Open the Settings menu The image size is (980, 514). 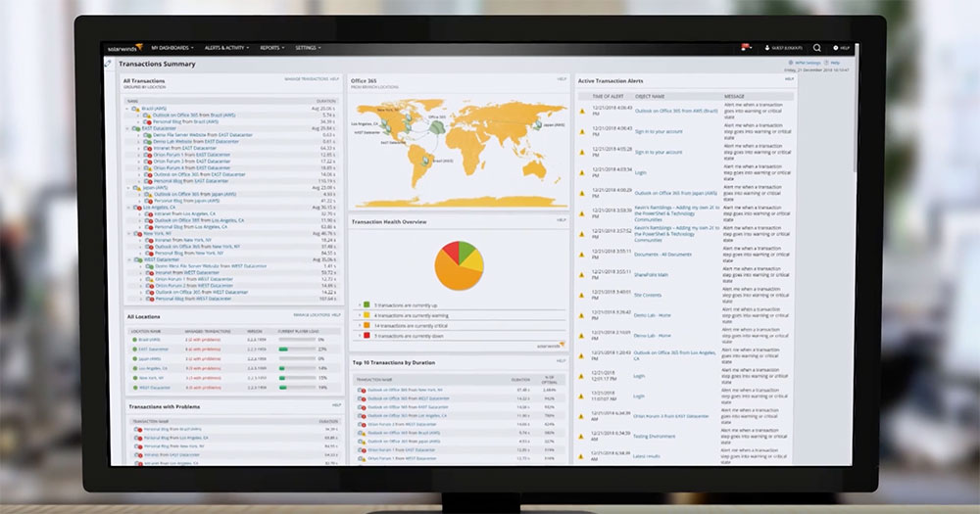pos(308,48)
